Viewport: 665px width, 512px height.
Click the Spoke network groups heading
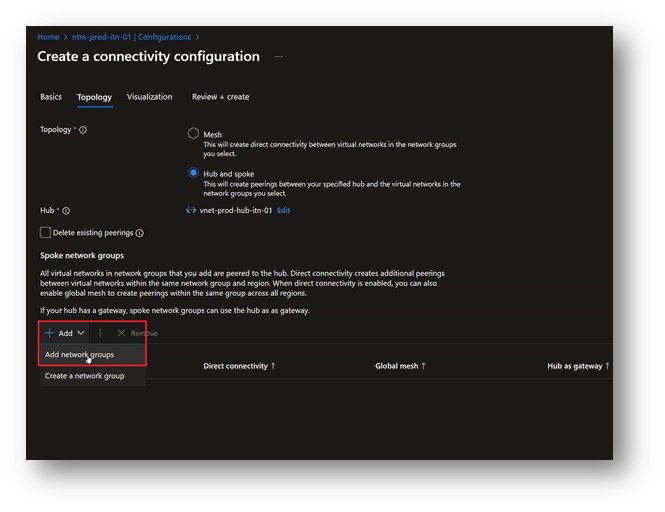tap(82, 256)
